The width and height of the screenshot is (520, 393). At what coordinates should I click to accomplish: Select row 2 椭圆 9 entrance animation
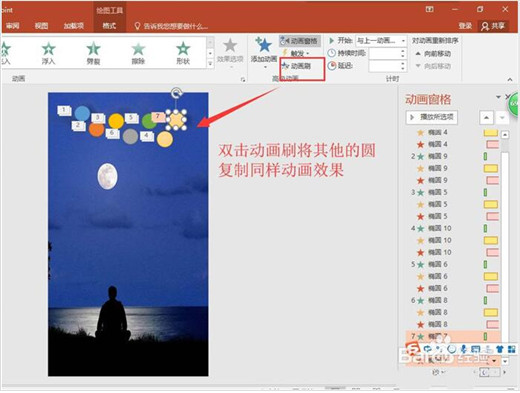pyautogui.click(x=454, y=156)
